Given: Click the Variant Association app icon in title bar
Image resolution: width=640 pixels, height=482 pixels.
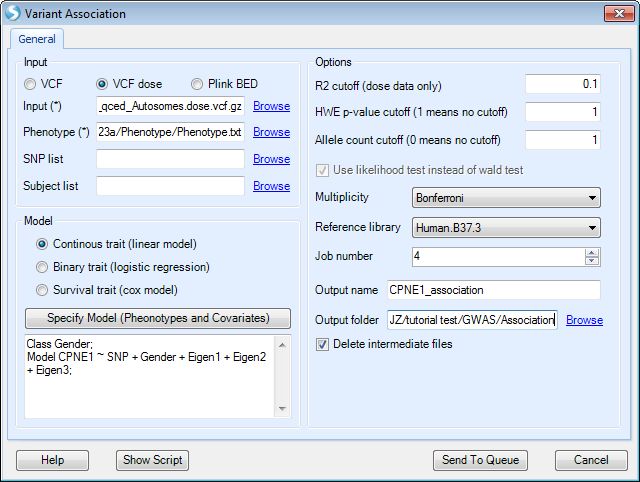Looking at the screenshot, I should (x=12, y=13).
